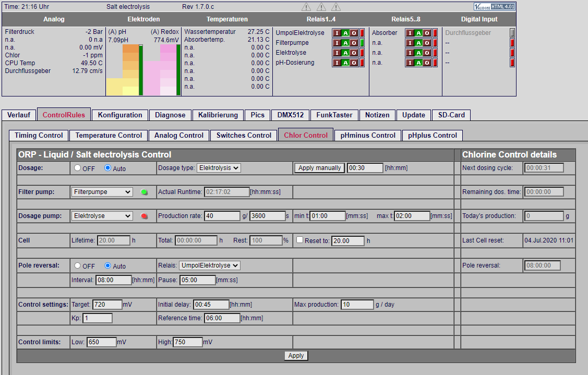
Task: Click the Last Cell reset date 04.Jul.2020 11:01
Action: [549, 240]
